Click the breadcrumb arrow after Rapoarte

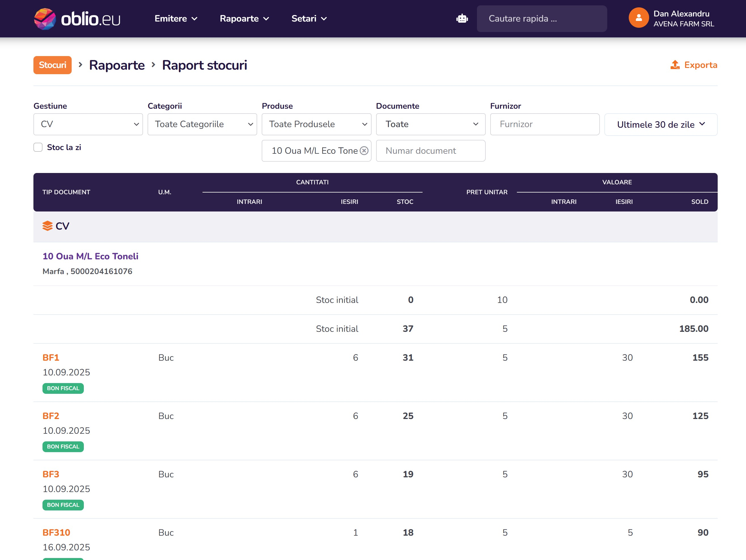tap(154, 65)
